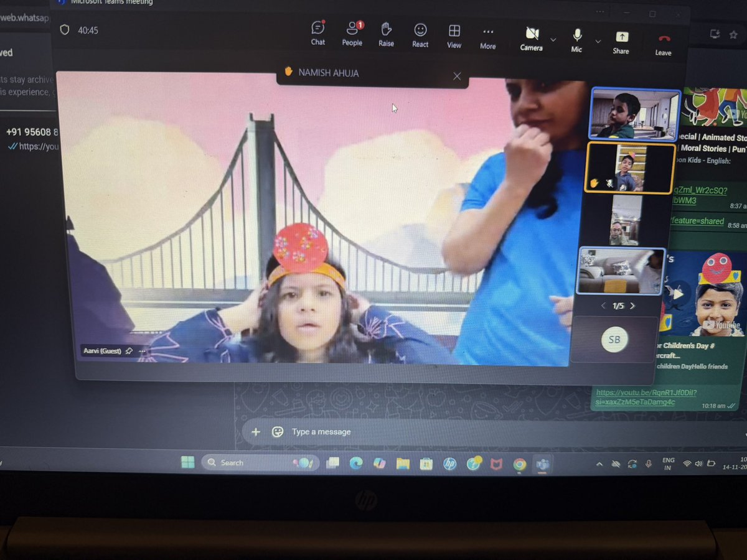Open the Chat panel in Teams
This screenshot has height=560, width=747.
[318, 34]
